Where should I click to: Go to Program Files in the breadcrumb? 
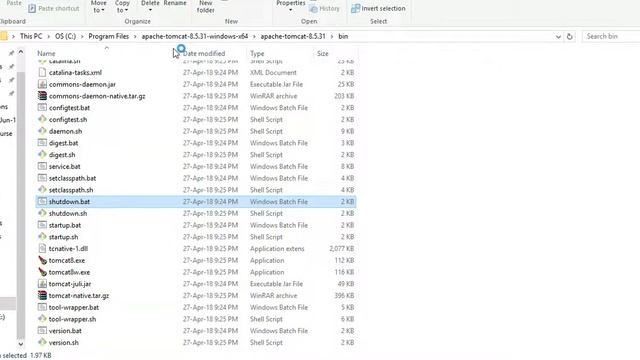coord(109,36)
